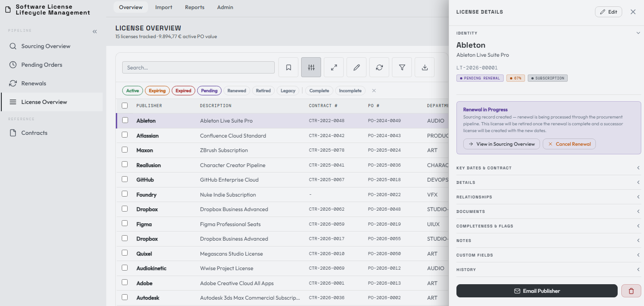Sort by Contract # column header

tap(323, 106)
